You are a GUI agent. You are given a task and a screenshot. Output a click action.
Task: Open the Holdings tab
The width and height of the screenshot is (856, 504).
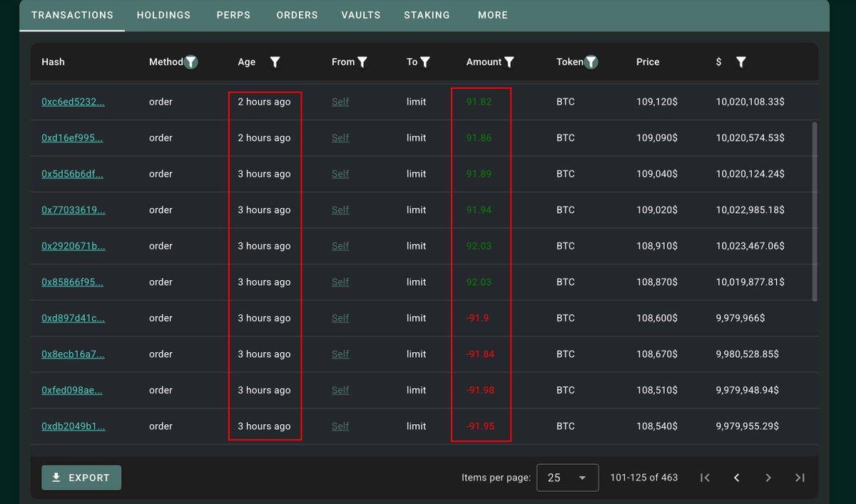pyautogui.click(x=163, y=15)
